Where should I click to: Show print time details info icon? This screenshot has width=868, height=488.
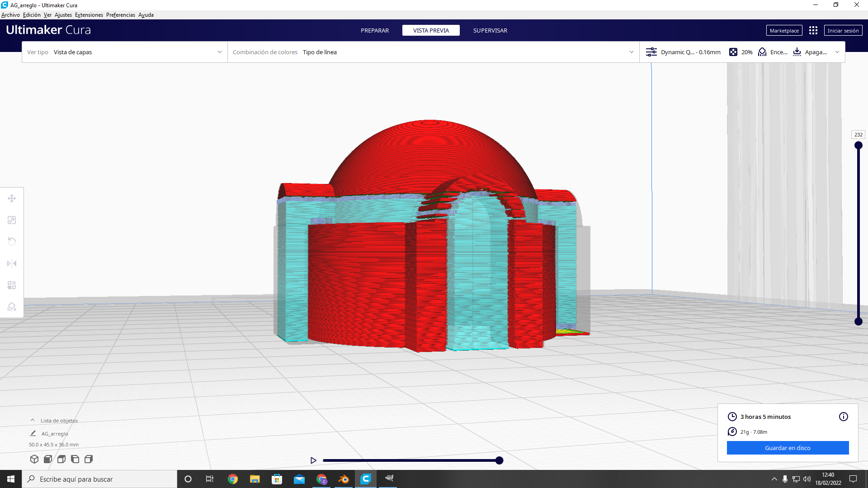[844, 417]
